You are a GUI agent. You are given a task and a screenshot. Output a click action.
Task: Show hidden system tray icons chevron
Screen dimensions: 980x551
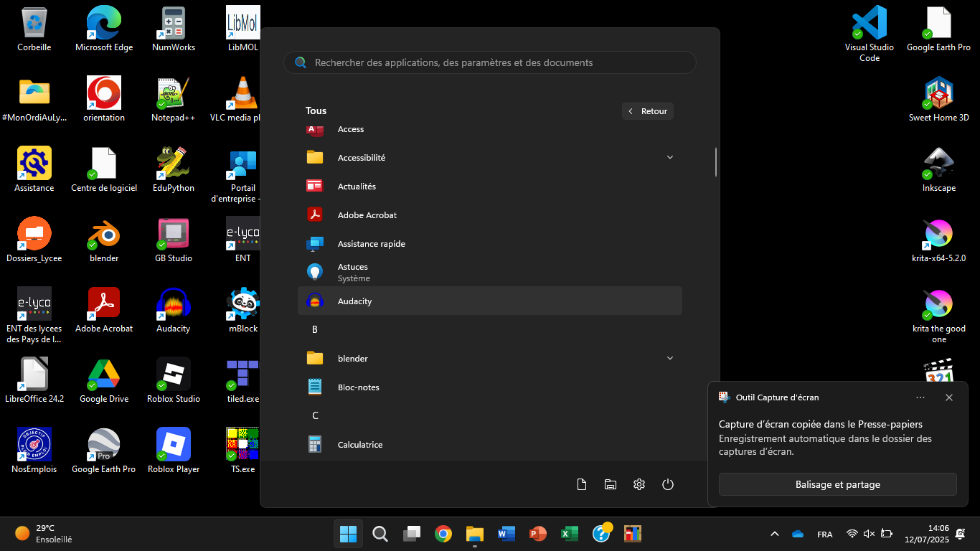[x=775, y=534]
